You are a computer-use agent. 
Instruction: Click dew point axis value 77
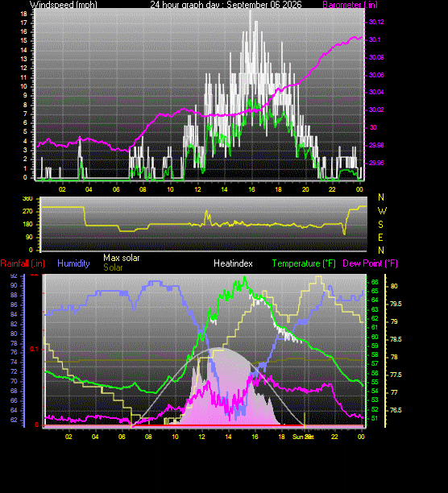[x=394, y=392]
